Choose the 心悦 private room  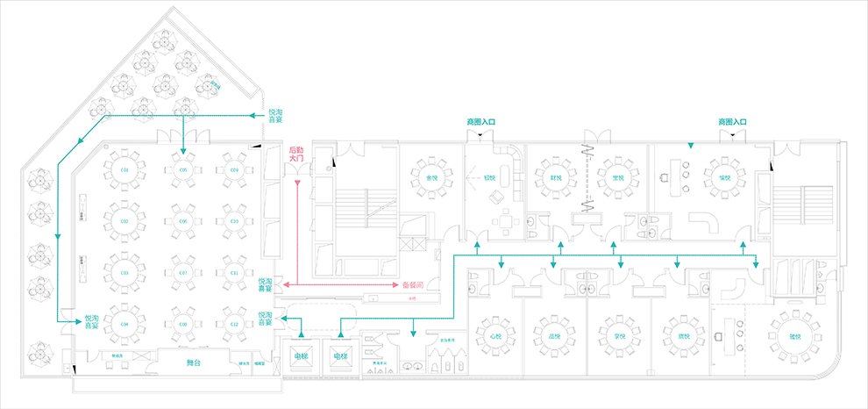point(495,335)
